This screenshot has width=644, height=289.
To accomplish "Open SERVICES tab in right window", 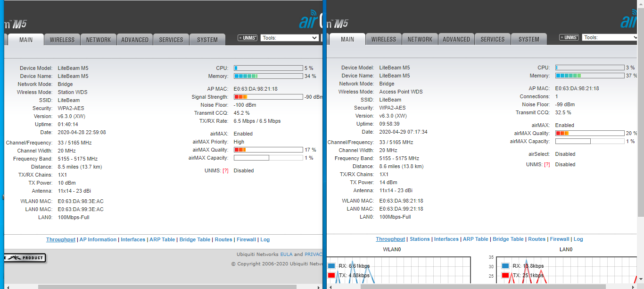I will coord(493,39).
